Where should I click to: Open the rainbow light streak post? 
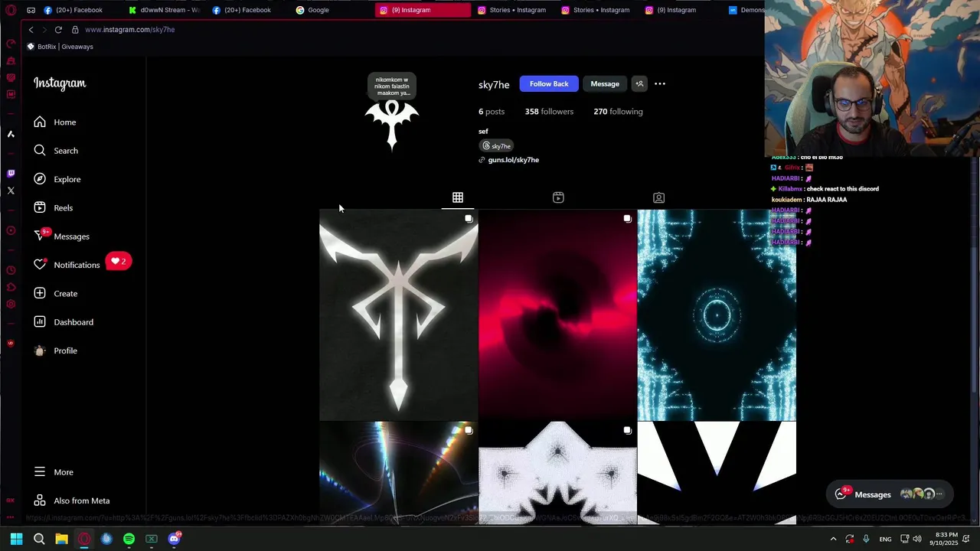click(398, 472)
